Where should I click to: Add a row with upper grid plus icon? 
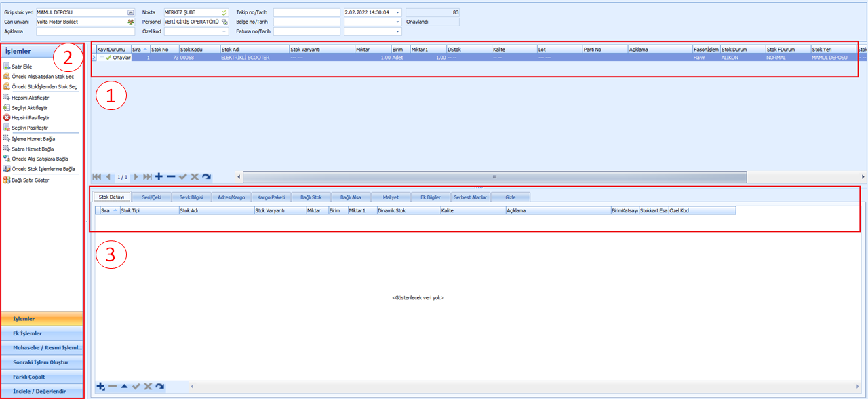point(159,176)
